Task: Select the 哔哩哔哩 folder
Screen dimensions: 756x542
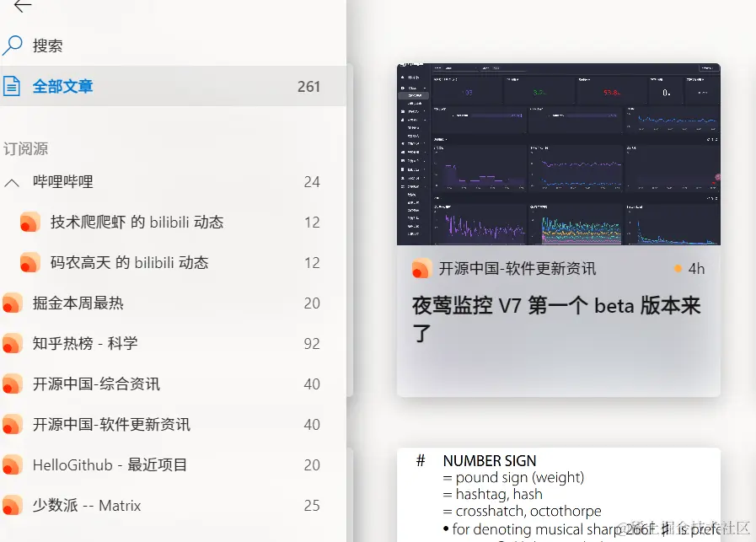Action: [173, 182]
